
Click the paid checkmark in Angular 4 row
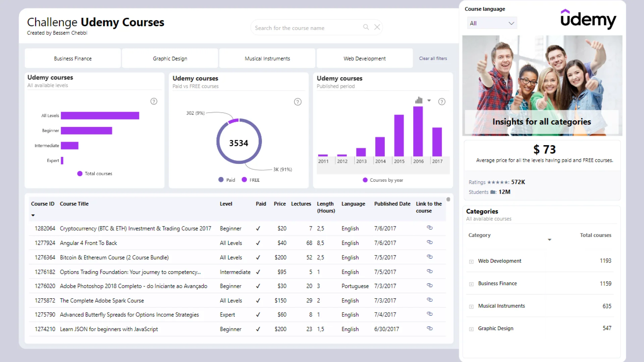click(x=258, y=243)
